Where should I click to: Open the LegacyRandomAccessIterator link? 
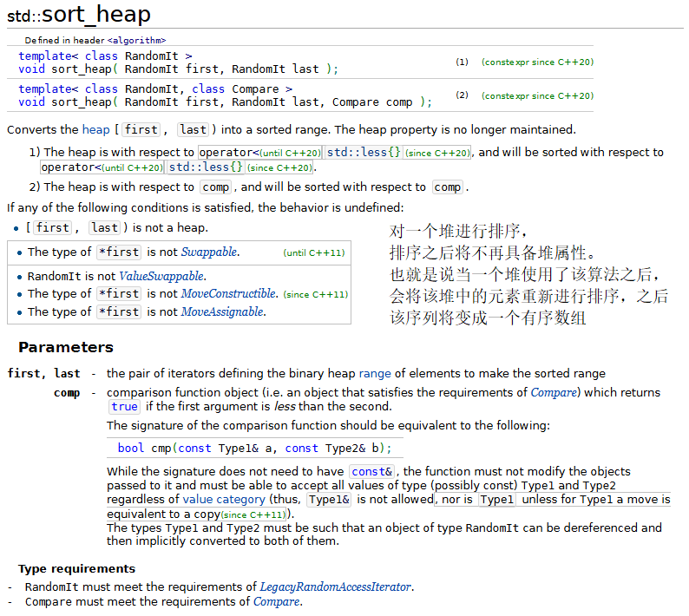pyautogui.click(x=336, y=587)
